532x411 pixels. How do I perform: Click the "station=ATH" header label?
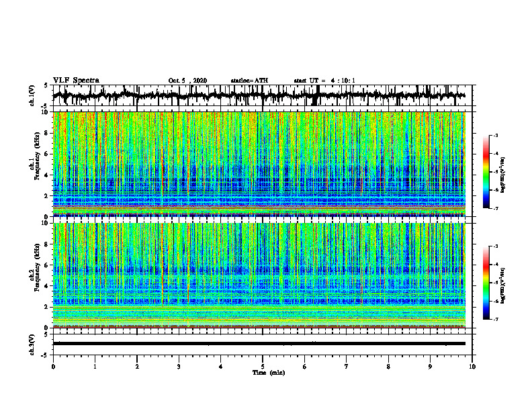coord(249,81)
